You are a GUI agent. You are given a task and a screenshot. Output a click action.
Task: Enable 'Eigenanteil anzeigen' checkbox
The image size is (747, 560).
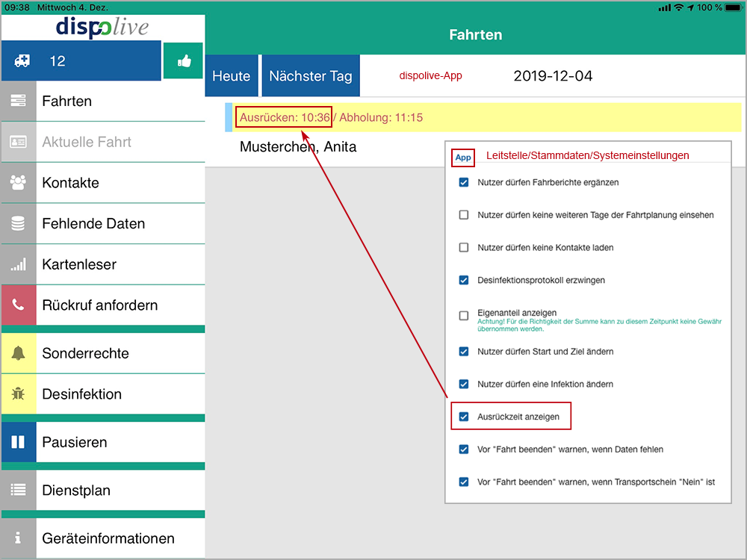(x=464, y=316)
